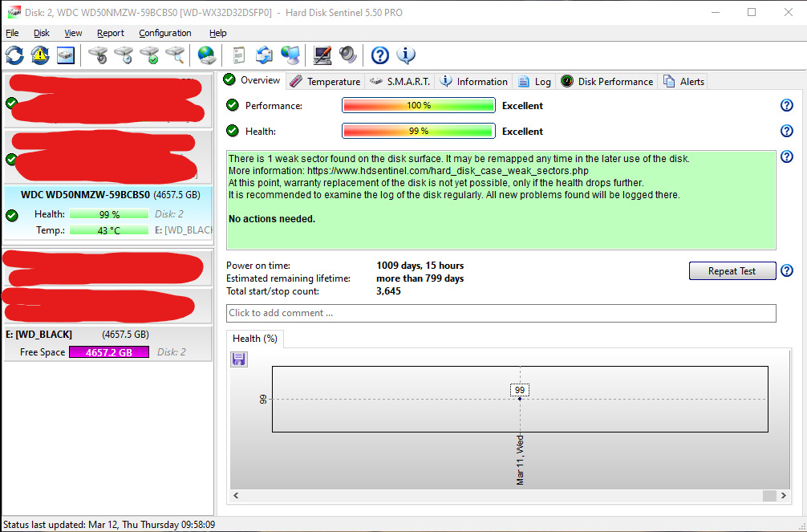807x532 pixels.
Task: Open the File menu
Action: (x=12, y=33)
